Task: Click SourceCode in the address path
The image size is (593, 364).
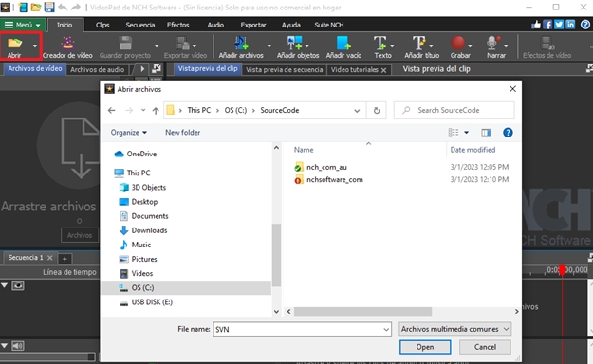Action: [280, 110]
